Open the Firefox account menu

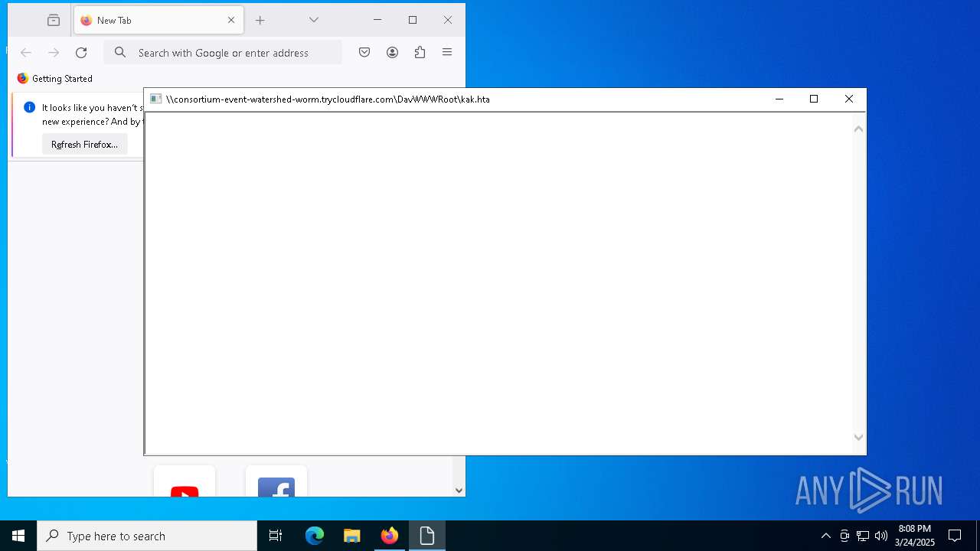click(x=392, y=53)
